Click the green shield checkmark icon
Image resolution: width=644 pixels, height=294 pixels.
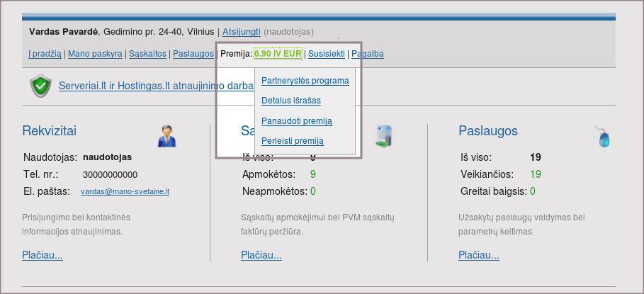41,86
